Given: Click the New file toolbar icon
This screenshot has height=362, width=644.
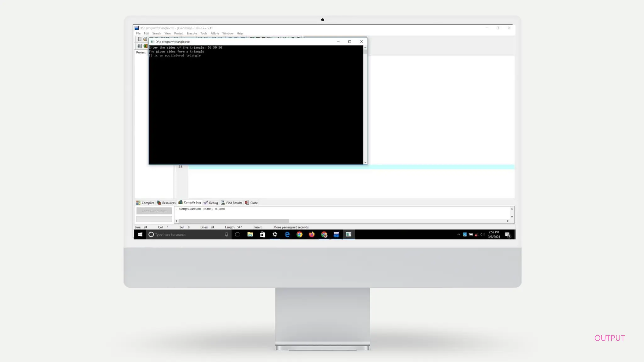Looking at the screenshot, I should [140, 39].
